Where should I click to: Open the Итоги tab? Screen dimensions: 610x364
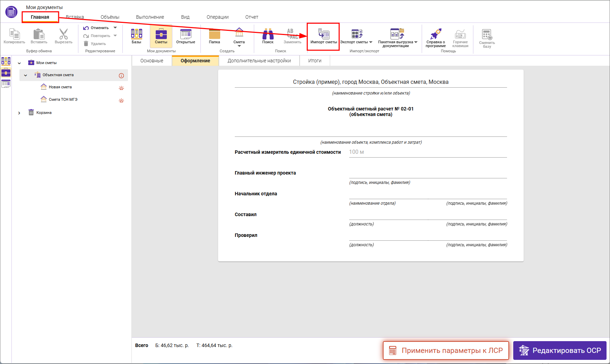[x=315, y=61]
